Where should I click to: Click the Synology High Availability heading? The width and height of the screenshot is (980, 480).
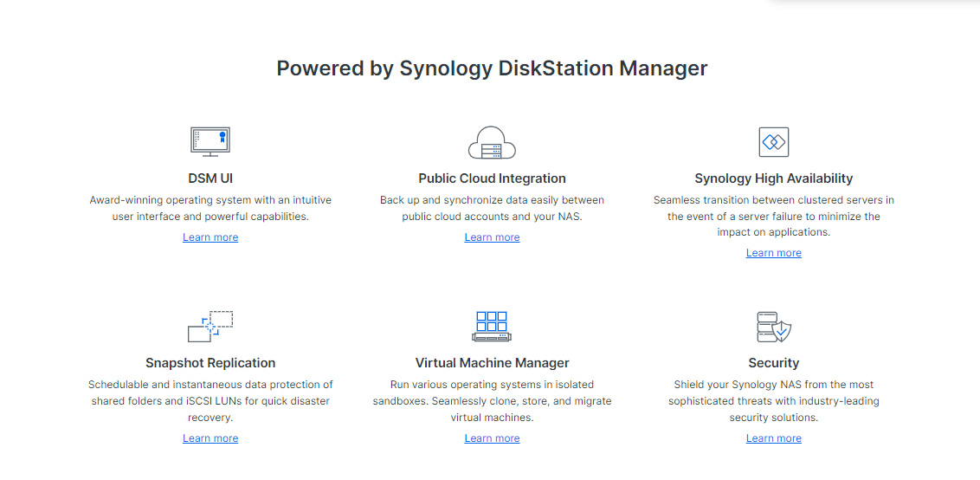[x=773, y=178]
